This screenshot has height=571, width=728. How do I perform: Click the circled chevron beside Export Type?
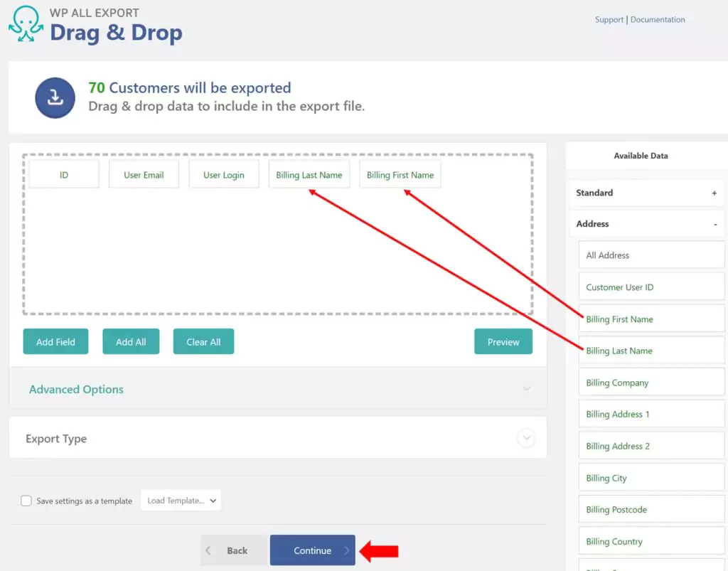coord(527,438)
